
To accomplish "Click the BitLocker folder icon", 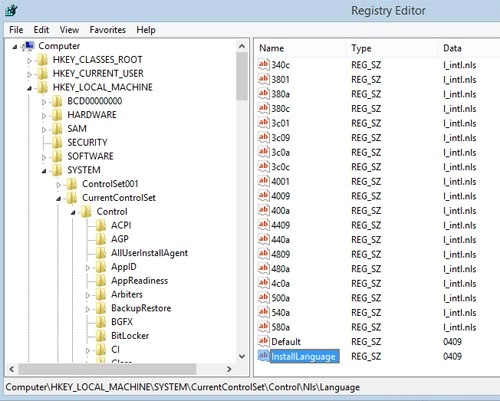I will 101,336.
